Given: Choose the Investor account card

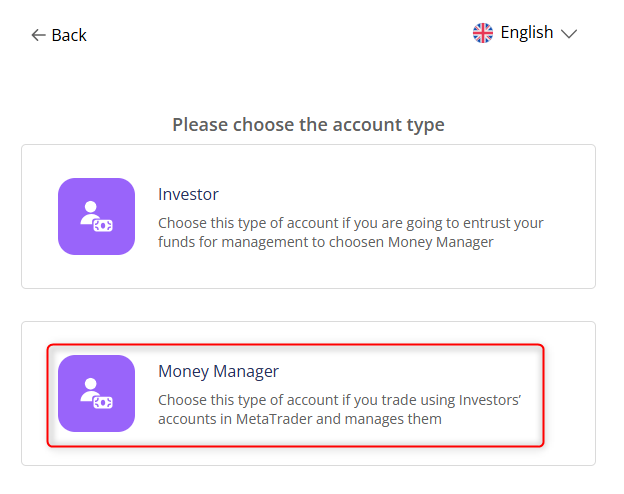Looking at the screenshot, I should [308, 216].
